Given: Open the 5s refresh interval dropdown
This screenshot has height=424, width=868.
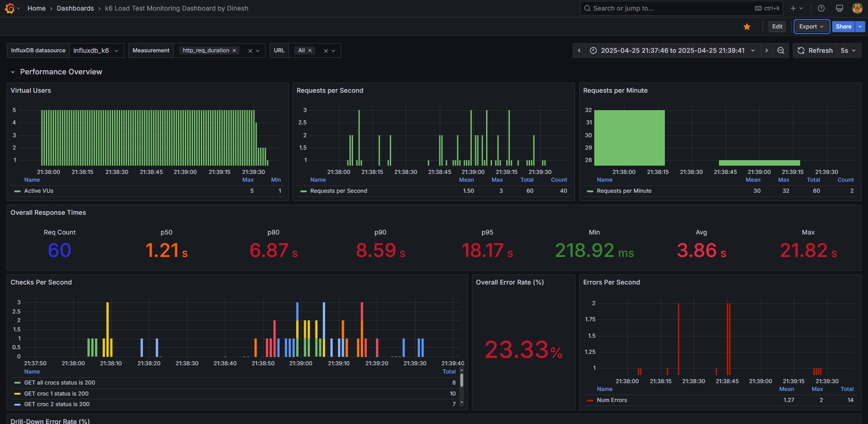Looking at the screenshot, I should 848,50.
